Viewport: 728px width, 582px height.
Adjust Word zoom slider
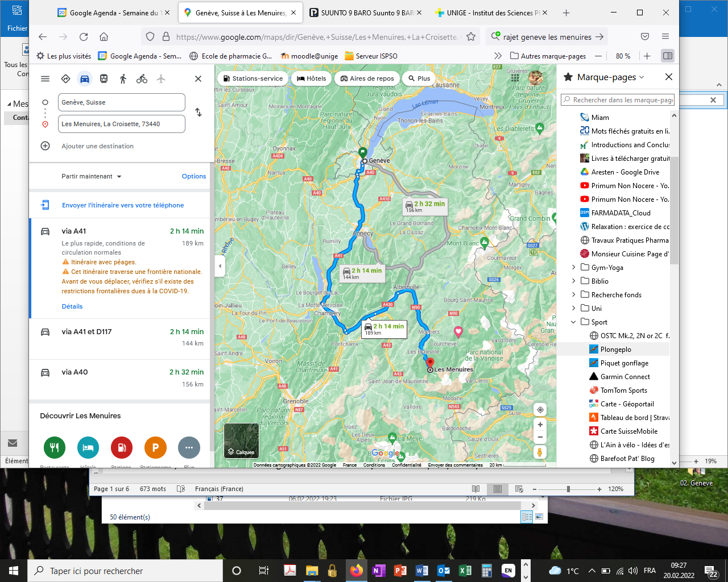568,489
